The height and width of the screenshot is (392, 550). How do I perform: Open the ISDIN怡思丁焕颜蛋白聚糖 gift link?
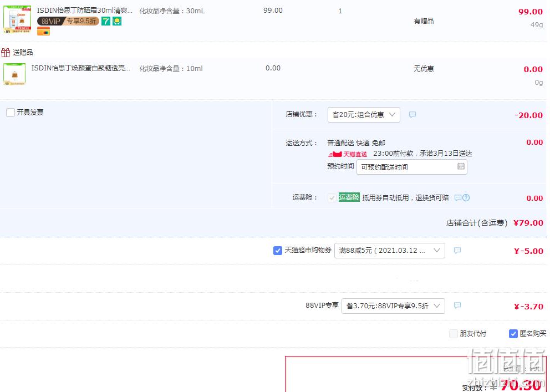(81, 68)
